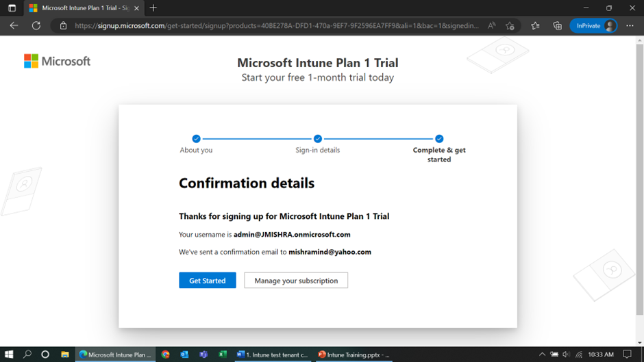Open the Read aloud icon

[492, 25]
